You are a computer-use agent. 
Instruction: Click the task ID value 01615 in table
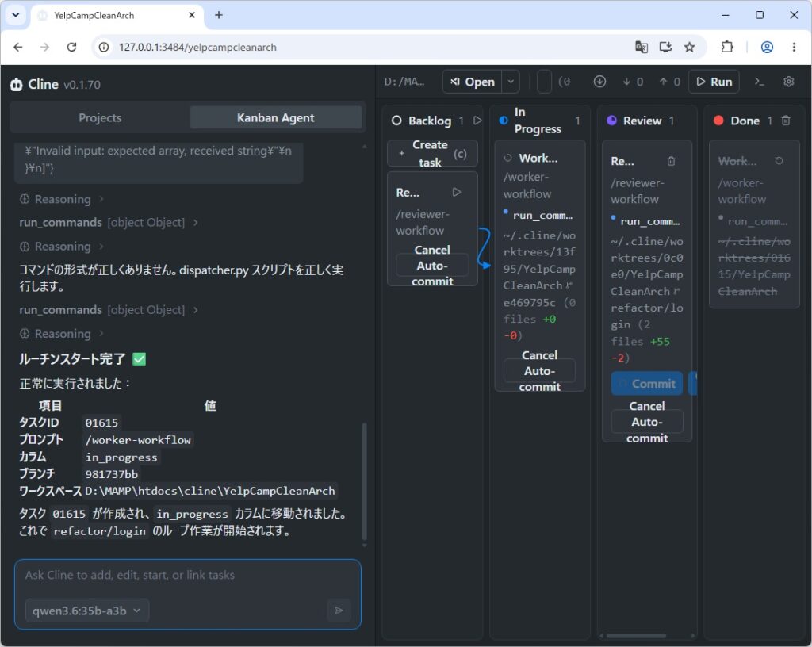(x=101, y=423)
